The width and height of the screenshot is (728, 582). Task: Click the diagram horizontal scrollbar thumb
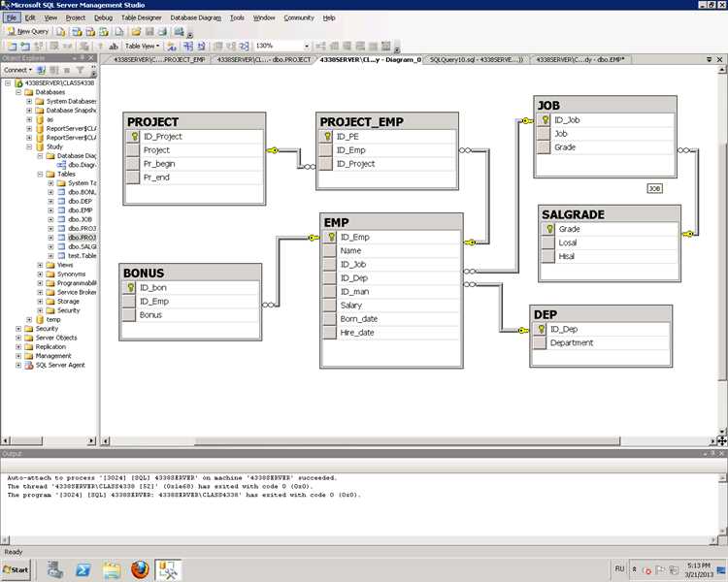(x=407, y=441)
